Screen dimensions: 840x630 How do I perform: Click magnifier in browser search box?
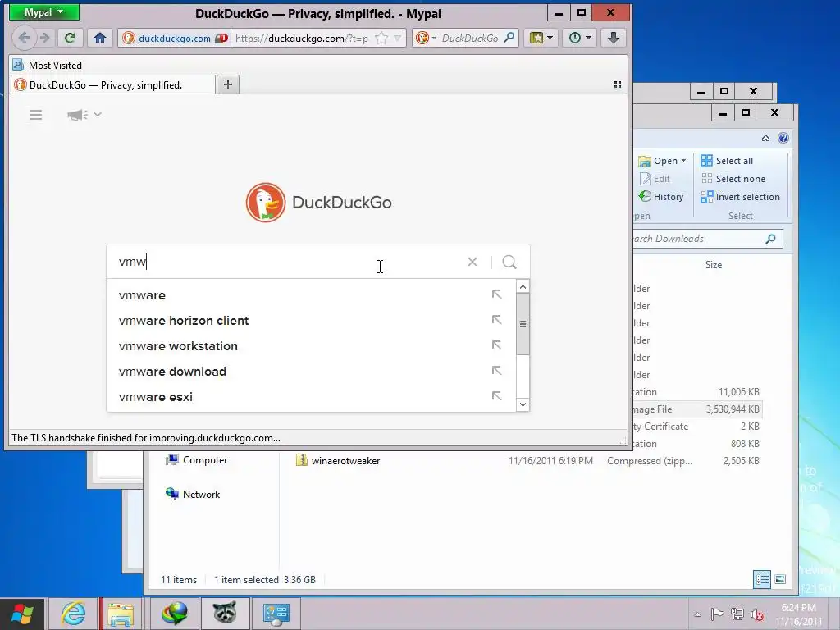click(x=509, y=38)
